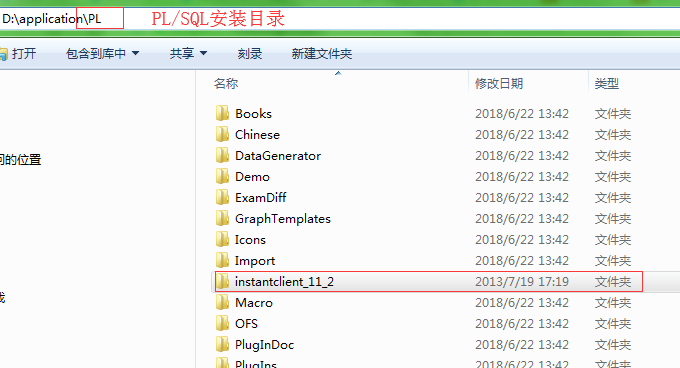Click the 2013/7/19 17:19 date of instantclient_11_2
Image resolution: width=680 pixels, height=368 pixels.
522,282
